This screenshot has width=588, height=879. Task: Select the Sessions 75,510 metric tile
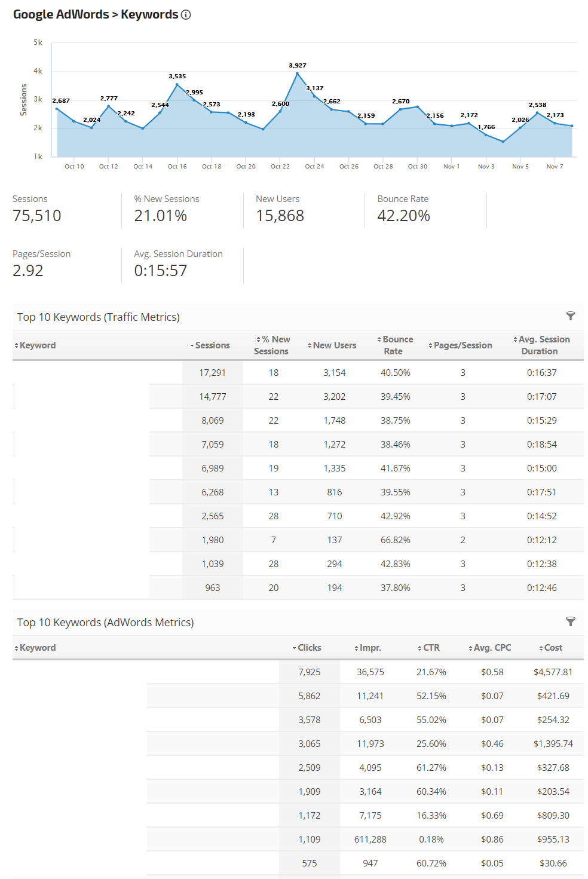click(37, 209)
